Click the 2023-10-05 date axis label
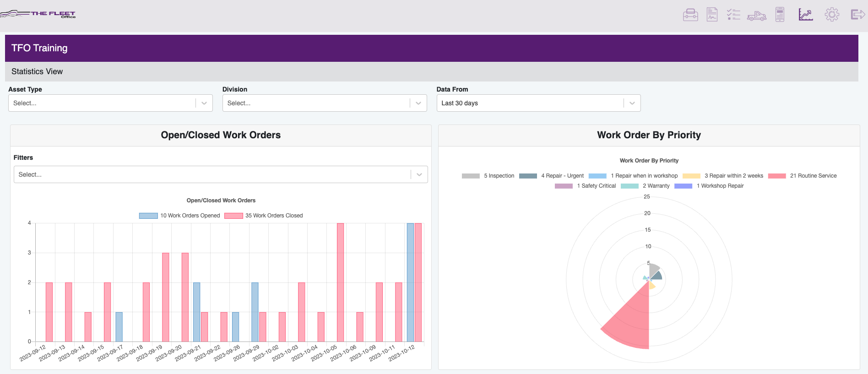 click(x=324, y=353)
